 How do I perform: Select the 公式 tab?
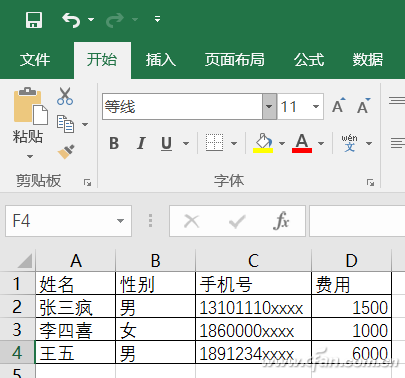coord(309,60)
